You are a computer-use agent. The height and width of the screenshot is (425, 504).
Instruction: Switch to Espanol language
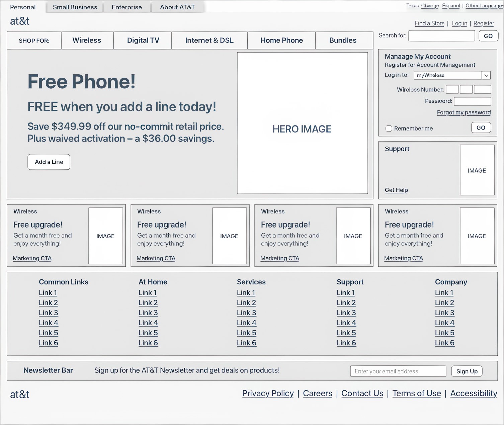click(x=451, y=6)
